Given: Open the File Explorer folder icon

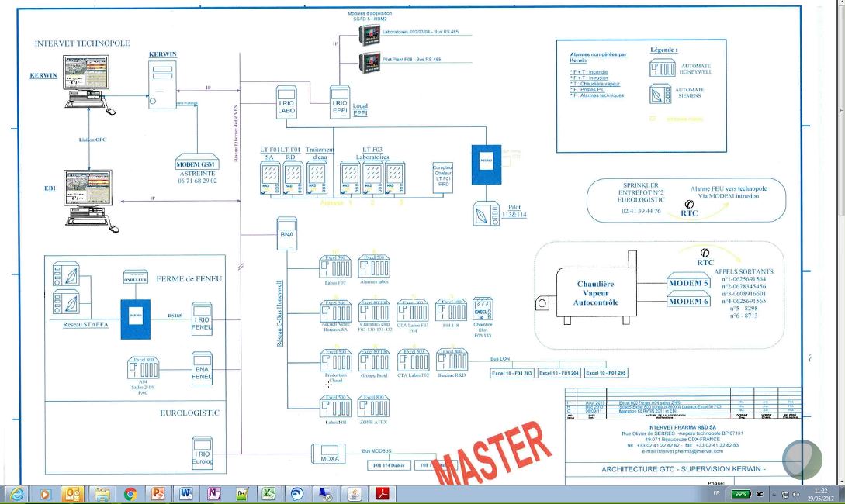Looking at the screenshot, I should (x=102, y=494).
